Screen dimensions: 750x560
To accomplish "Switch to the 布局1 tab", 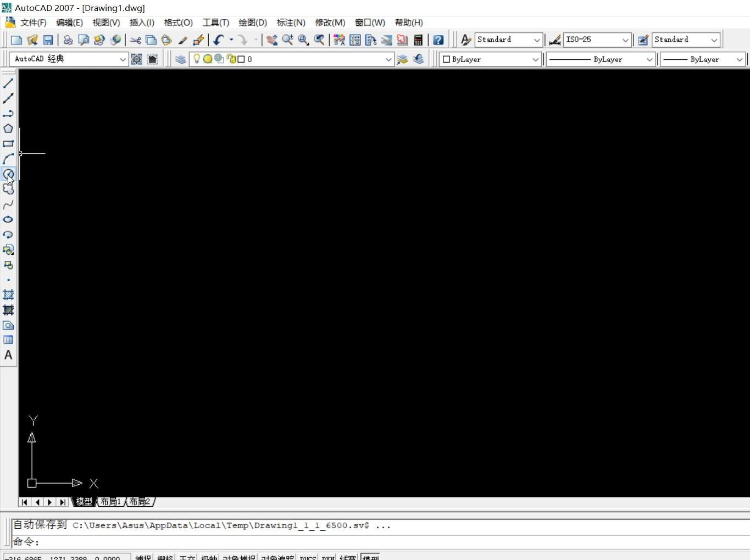I will tap(110, 501).
